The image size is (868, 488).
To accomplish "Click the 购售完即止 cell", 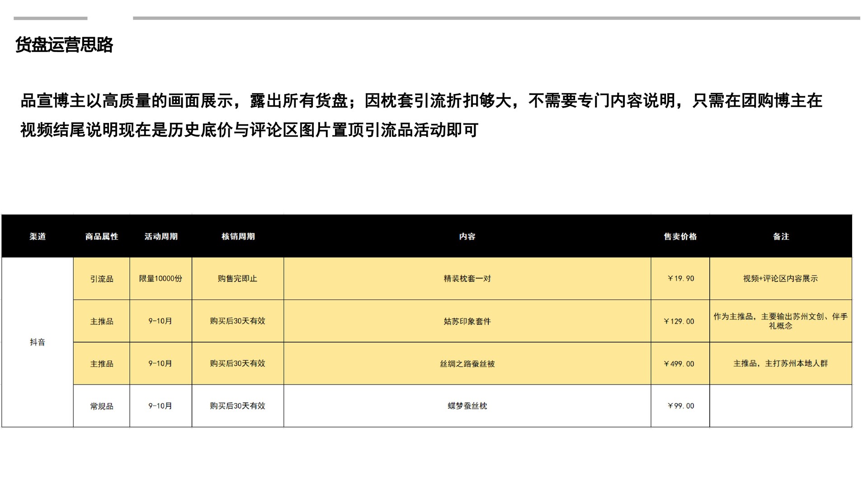I will tap(238, 279).
